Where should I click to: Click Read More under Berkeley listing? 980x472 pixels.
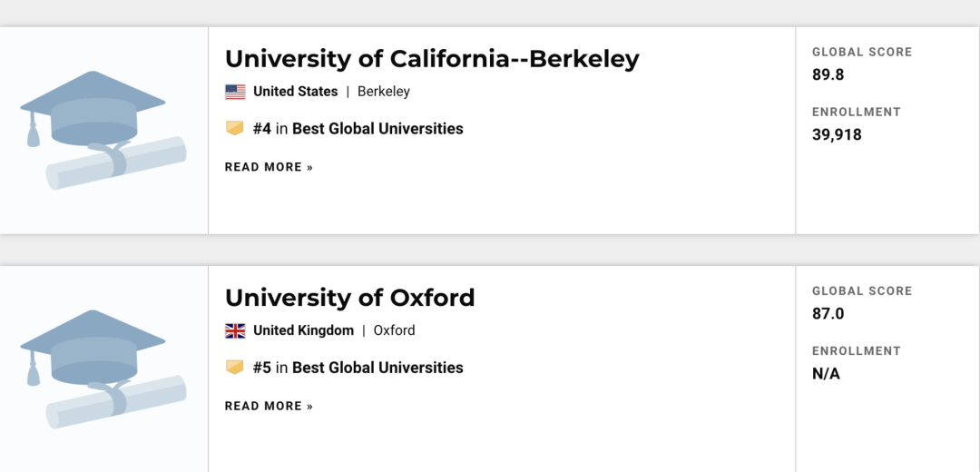coord(269,167)
